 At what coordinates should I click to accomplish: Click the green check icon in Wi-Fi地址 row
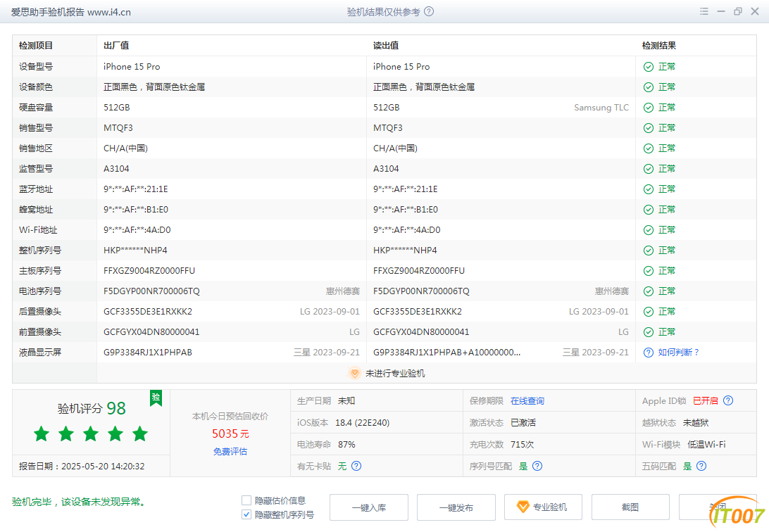(649, 230)
